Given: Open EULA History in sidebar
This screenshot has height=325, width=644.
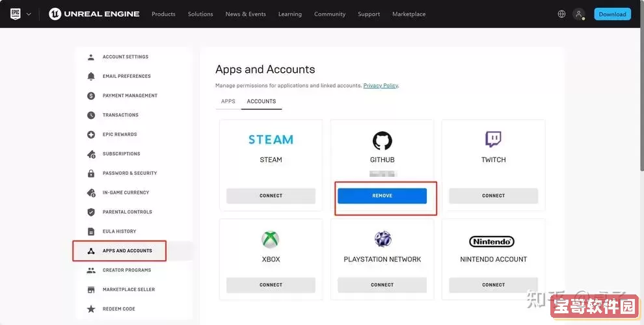Looking at the screenshot, I should 119,231.
